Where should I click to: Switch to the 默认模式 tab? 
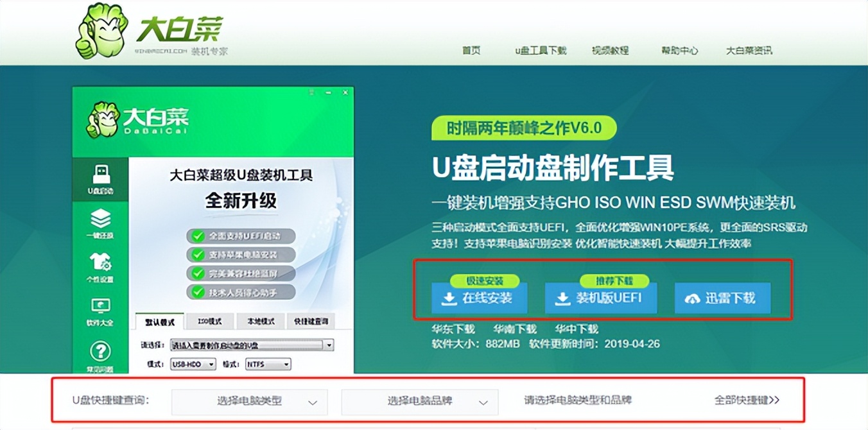161,322
